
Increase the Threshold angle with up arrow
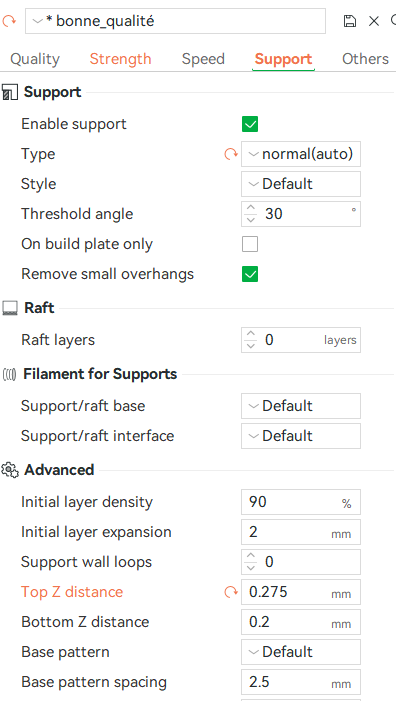[251, 208]
